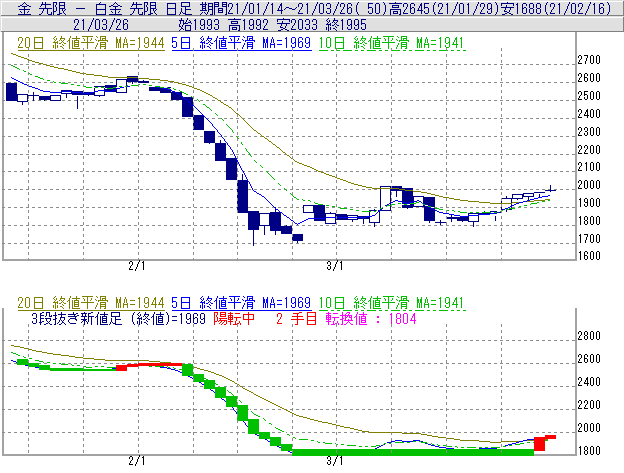Viewport: 624px width, 473px height.
Task: Click the 2500 price axis label
Action: [589, 96]
